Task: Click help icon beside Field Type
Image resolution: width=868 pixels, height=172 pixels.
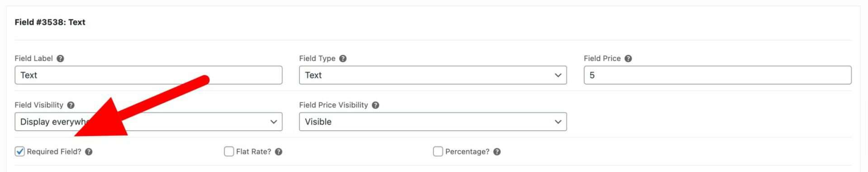Action: [x=343, y=59]
